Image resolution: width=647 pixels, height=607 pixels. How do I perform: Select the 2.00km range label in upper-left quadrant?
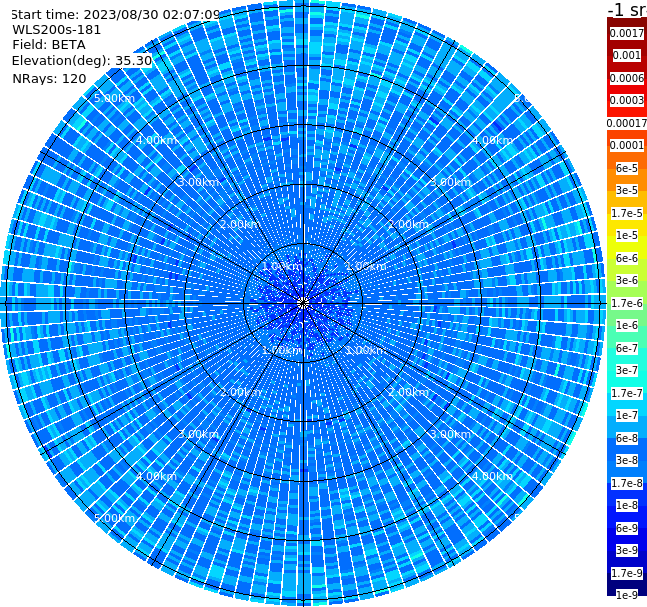241,224
